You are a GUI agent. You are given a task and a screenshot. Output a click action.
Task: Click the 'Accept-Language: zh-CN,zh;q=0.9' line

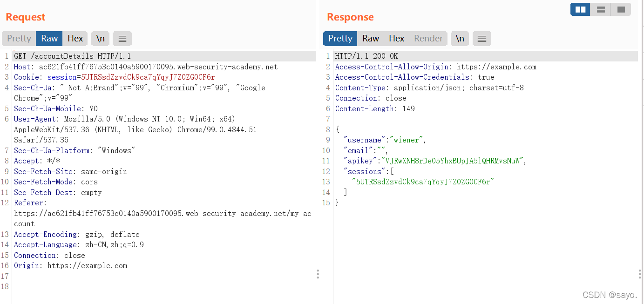click(x=79, y=245)
